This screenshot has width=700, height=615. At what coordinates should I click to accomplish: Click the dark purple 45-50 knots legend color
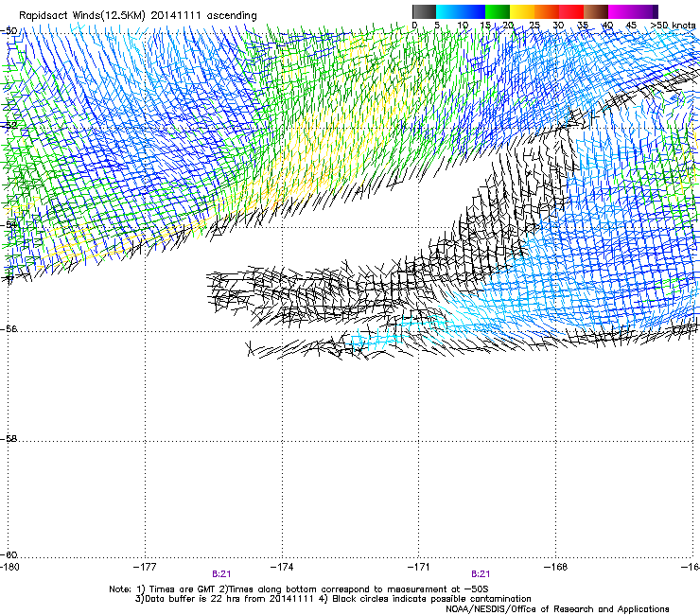tap(645, 11)
